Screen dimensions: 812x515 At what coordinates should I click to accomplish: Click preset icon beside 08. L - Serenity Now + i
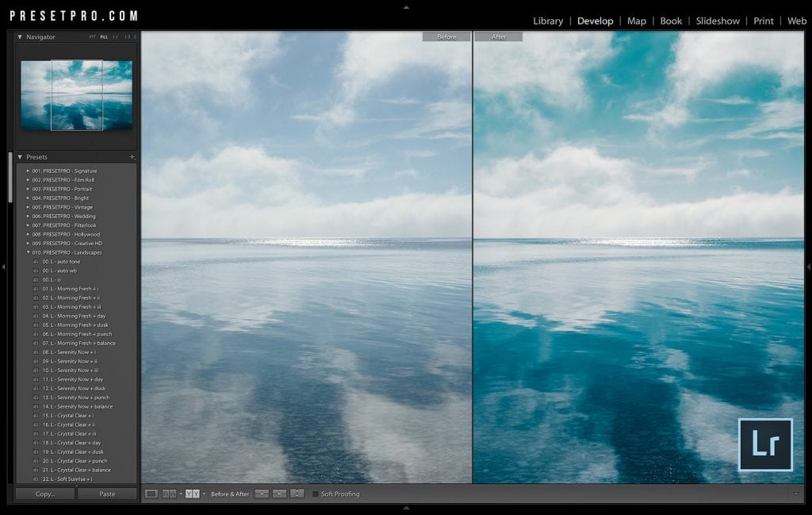click(x=36, y=352)
